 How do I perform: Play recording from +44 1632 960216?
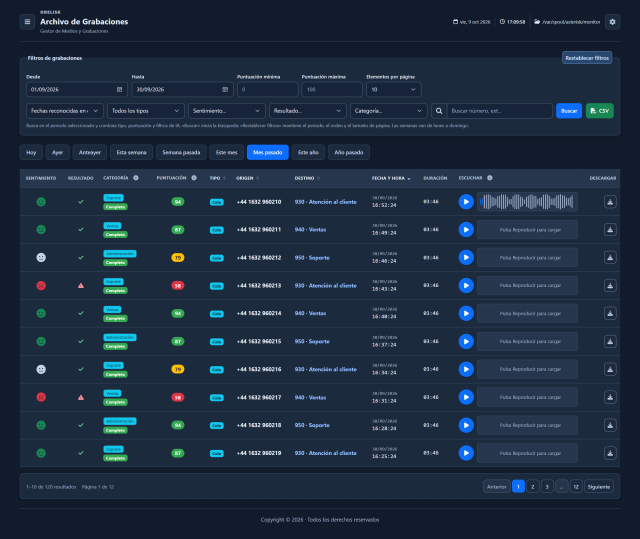pos(466,369)
